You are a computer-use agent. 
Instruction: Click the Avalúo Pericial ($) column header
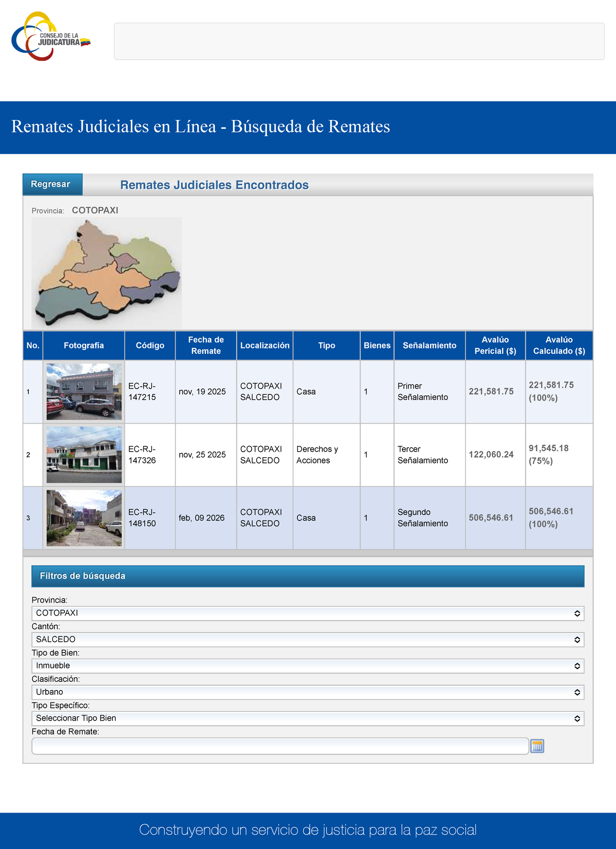pyautogui.click(x=495, y=345)
